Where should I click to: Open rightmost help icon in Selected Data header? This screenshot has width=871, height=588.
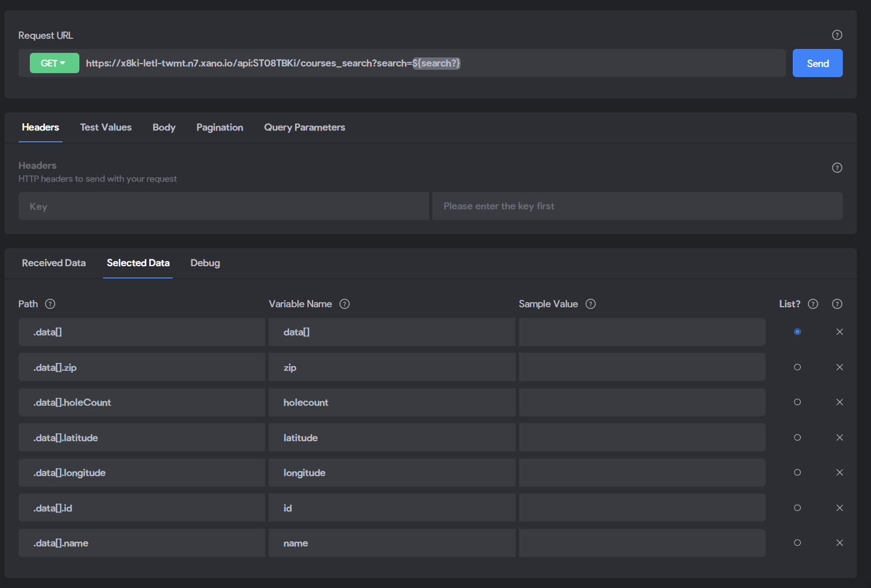coord(837,304)
